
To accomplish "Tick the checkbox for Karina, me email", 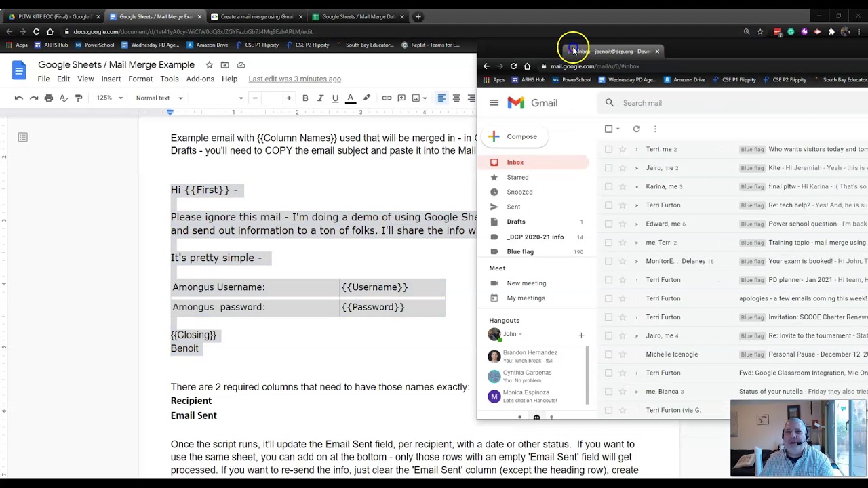I will click(x=608, y=186).
